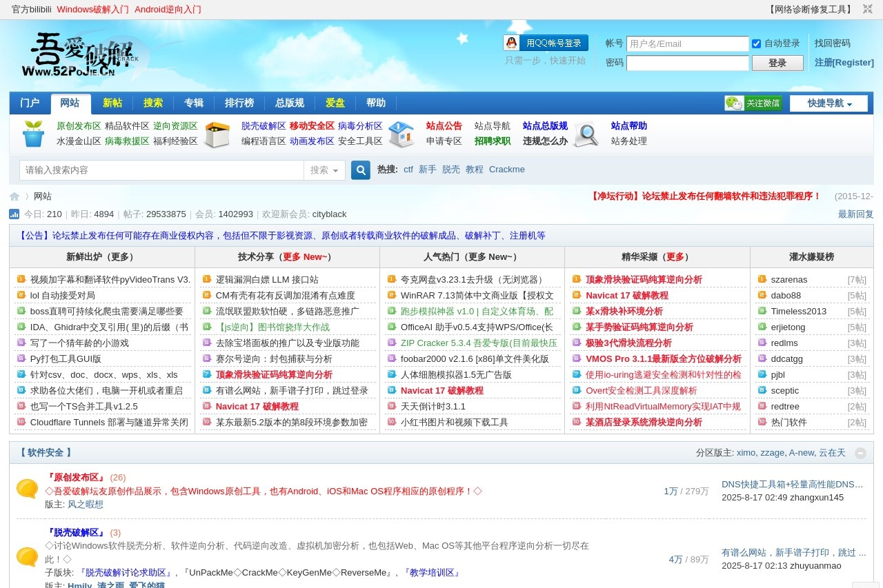Open user Timeless2013 in 灌水嫌疑榜
Viewport: 883px width, 588px height.
(x=799, y=311)
